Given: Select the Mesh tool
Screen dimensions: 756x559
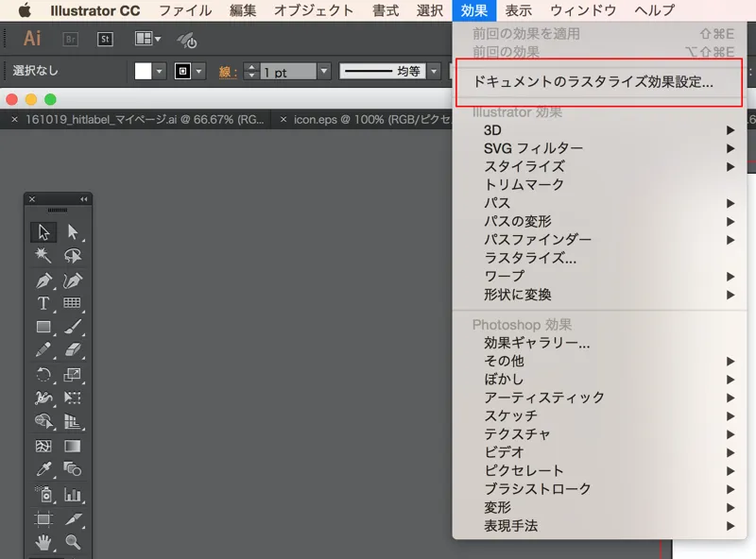Looking at the screenshot, I should (x=43, y=446).
